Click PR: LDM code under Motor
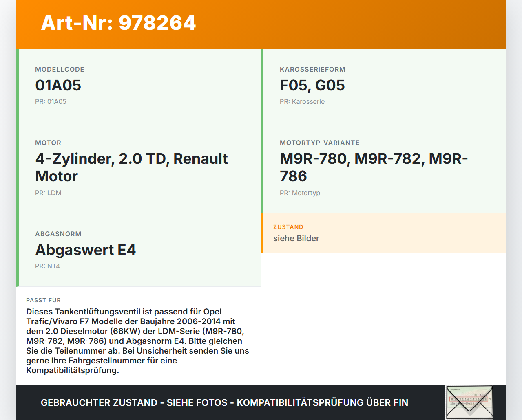 pos(48,193)
